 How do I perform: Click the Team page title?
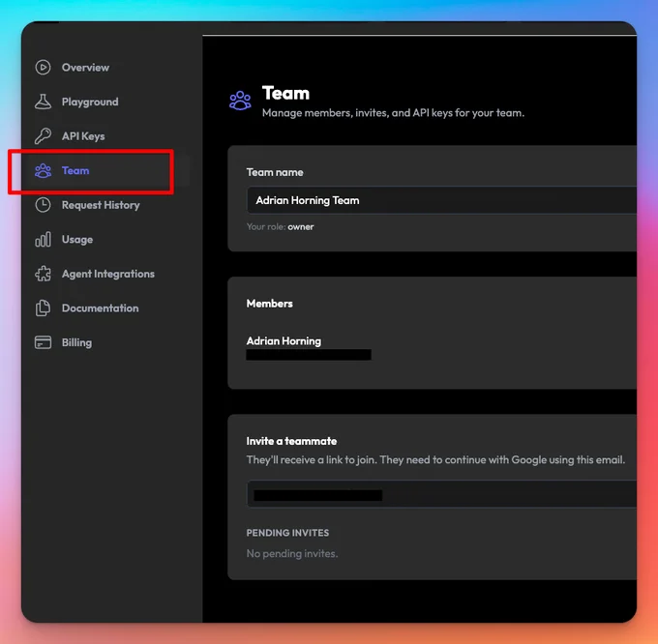click(x=285, y=93)
